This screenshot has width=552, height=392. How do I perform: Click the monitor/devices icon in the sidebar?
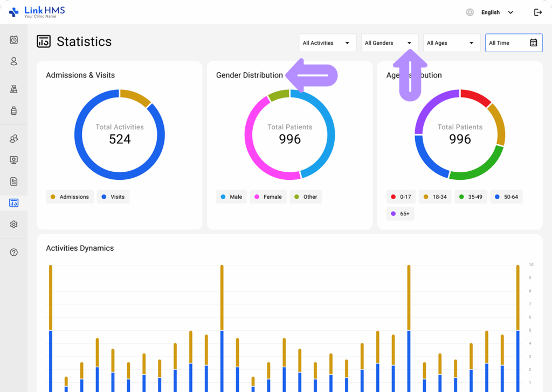[13, 160]
